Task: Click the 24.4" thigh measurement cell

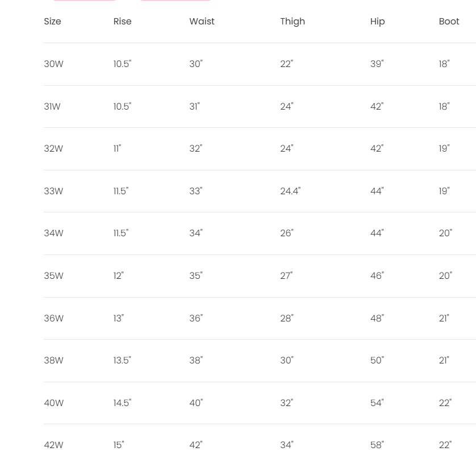Action: click(290, 191)
